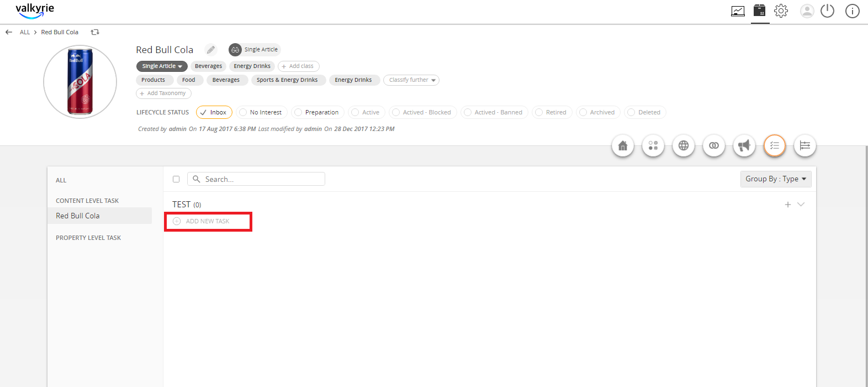Click the Add Taxonomy button

click(x=163, y=93)
